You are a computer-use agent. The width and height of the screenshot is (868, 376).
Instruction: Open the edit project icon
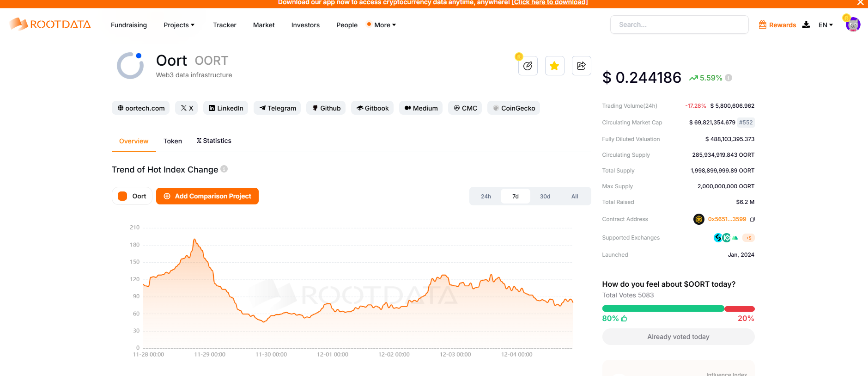(x=528, y=66)
